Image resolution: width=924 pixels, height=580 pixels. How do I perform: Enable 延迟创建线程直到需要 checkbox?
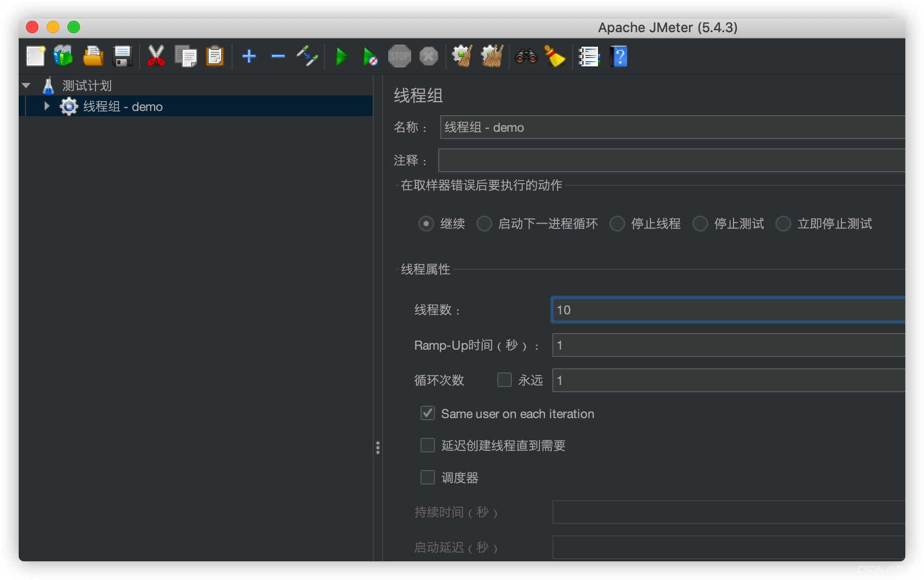click(x=427, y=445)
